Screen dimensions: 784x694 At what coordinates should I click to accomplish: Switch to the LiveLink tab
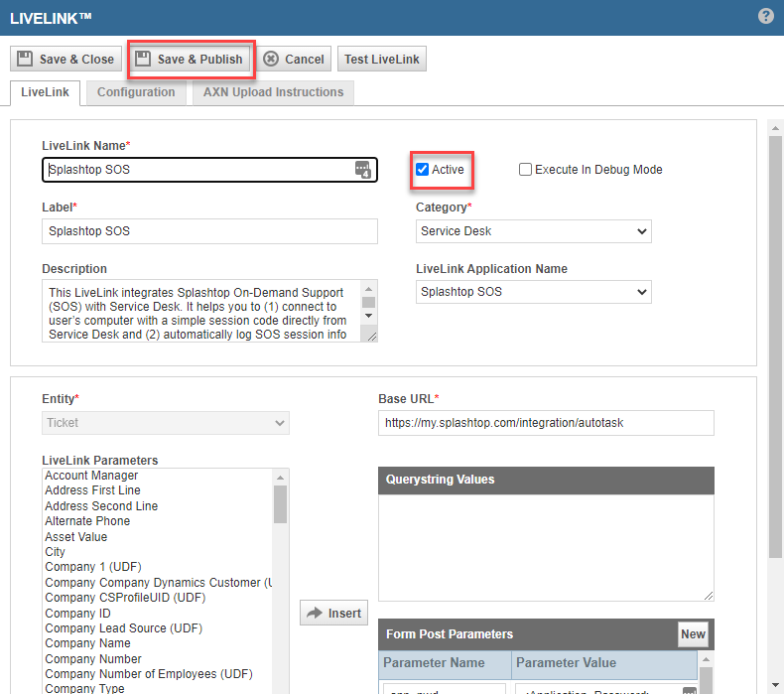tap(45, 92)
